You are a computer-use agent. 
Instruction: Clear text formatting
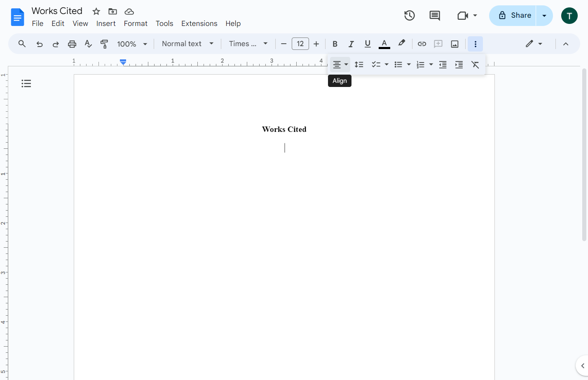click(475, 65)
